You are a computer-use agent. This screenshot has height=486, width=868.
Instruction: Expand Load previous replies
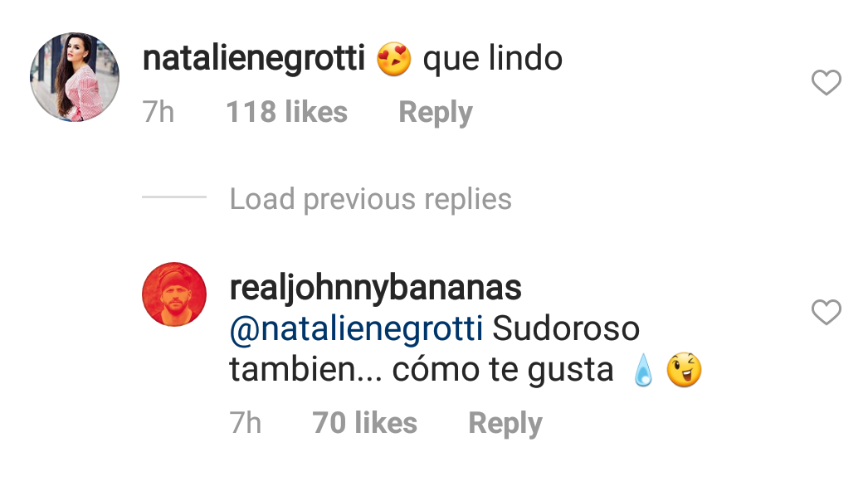click(x=370, y=199)
